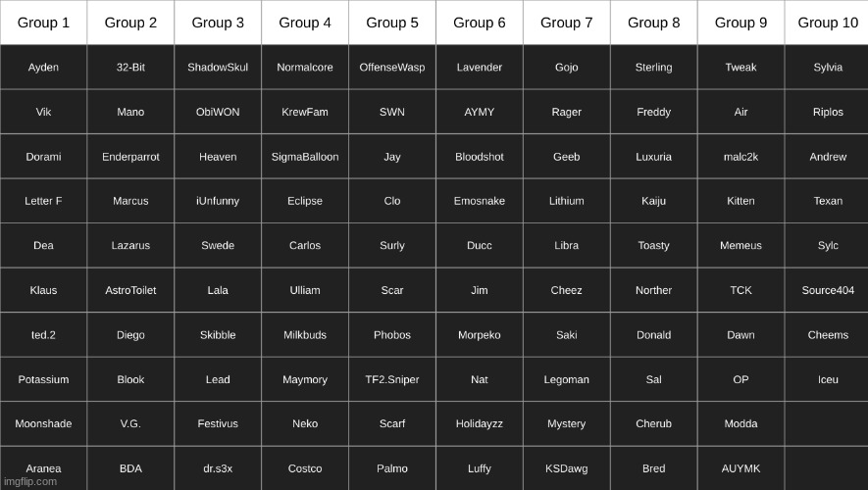
Task: Click the Group 1 column header
Action: [x=43, y=23]
